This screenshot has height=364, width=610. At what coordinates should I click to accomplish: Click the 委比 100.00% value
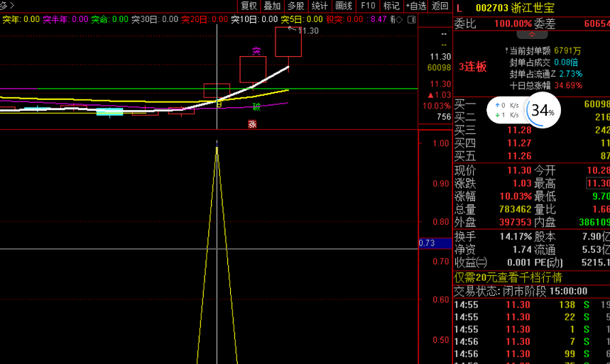point(513,23)
